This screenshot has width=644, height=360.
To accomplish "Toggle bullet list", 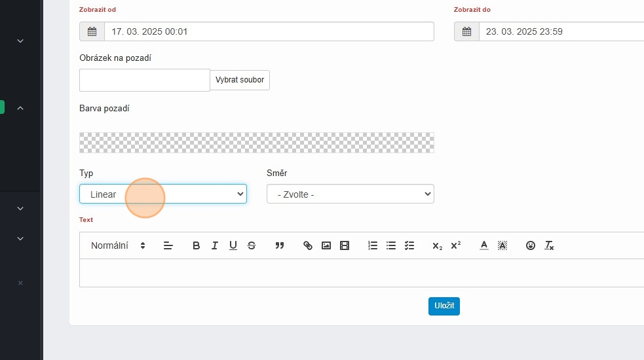I will point(391,246).
